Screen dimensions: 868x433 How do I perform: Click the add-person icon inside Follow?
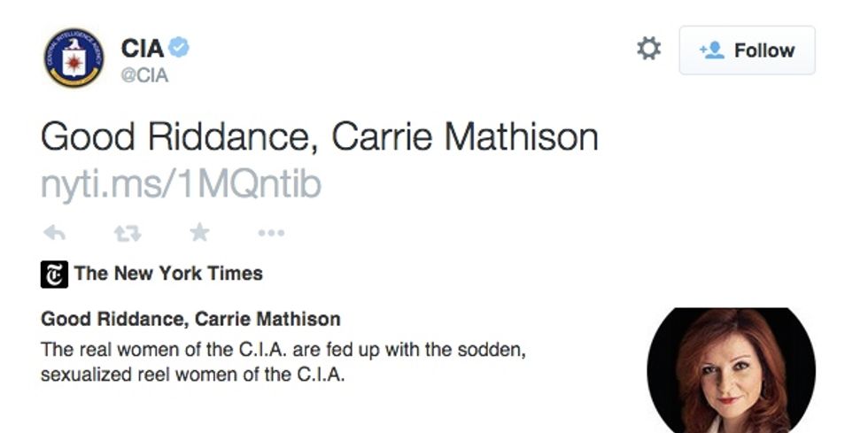[711, 50]
